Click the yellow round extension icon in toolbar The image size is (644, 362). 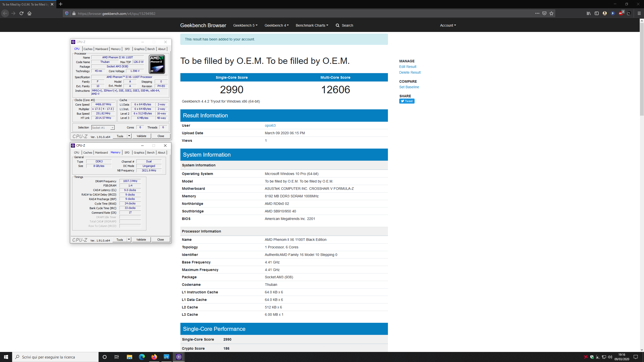coord(605,13)
